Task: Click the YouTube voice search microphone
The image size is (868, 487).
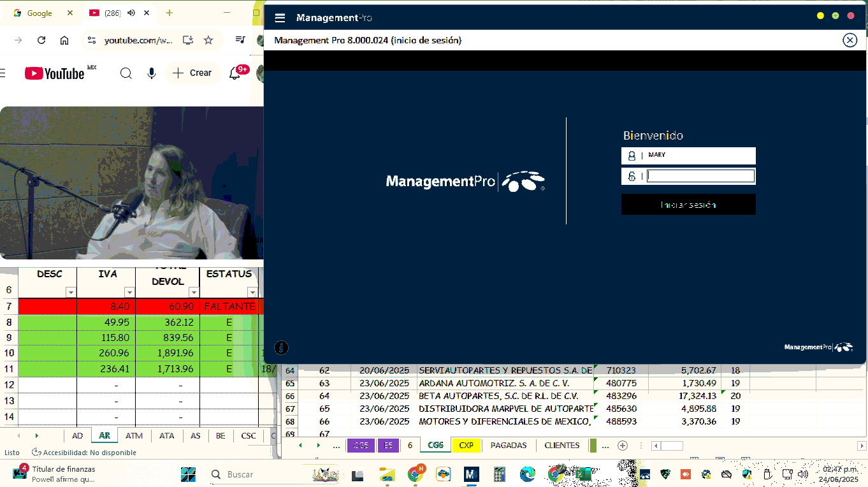Action: tap(152, 73)
